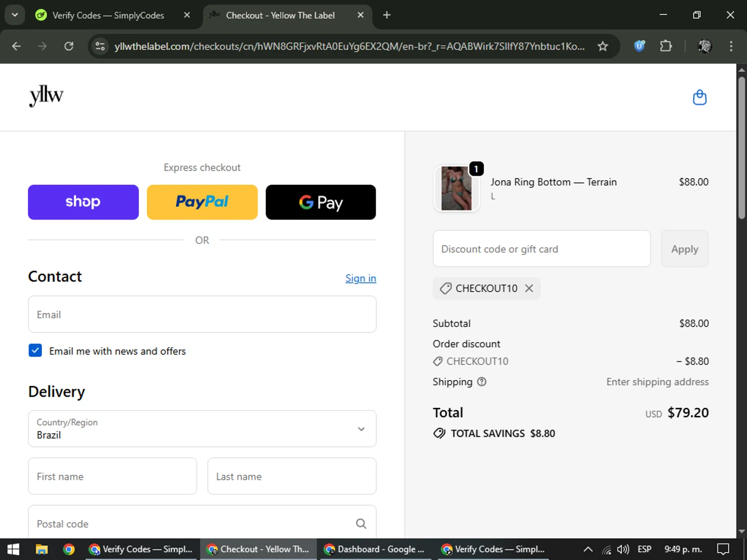Reload the checkout page
This screenshot has width=747, height=560.
click(69, 46)
